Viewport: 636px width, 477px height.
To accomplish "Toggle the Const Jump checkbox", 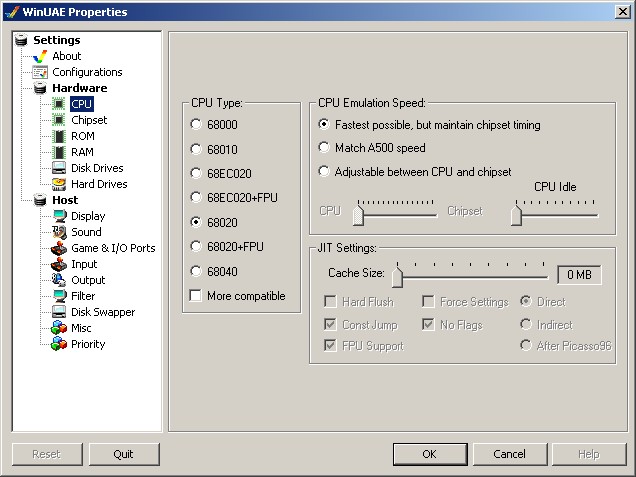I will tap(330, 324).
